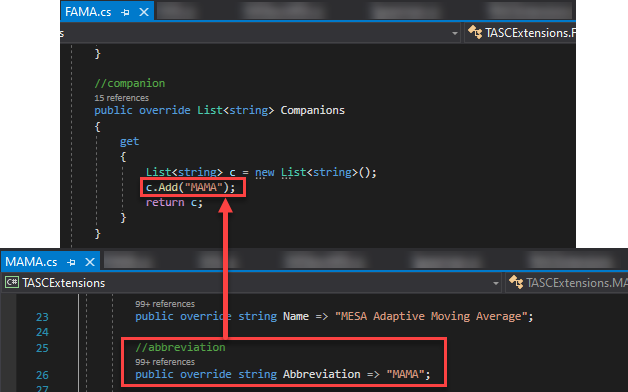Screen dimensions: 628x392
Task: Click line number 25 in the margin
Action: (42, 348)
